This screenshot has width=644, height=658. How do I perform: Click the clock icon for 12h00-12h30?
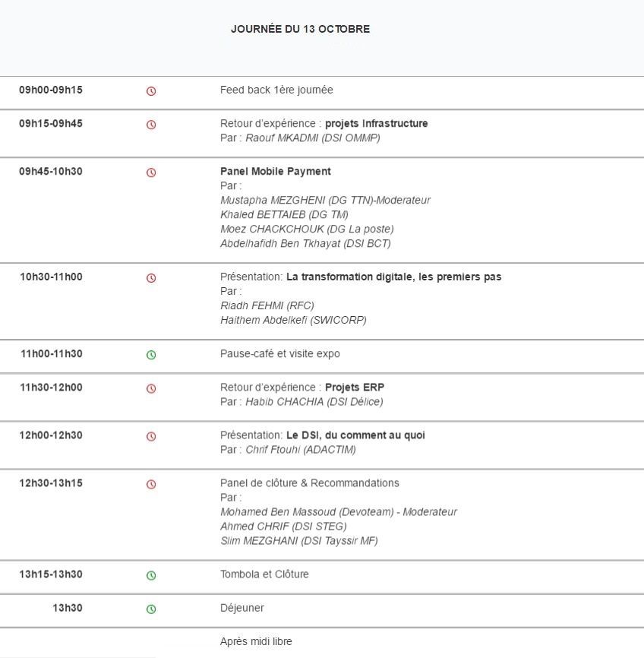[151, 436]
